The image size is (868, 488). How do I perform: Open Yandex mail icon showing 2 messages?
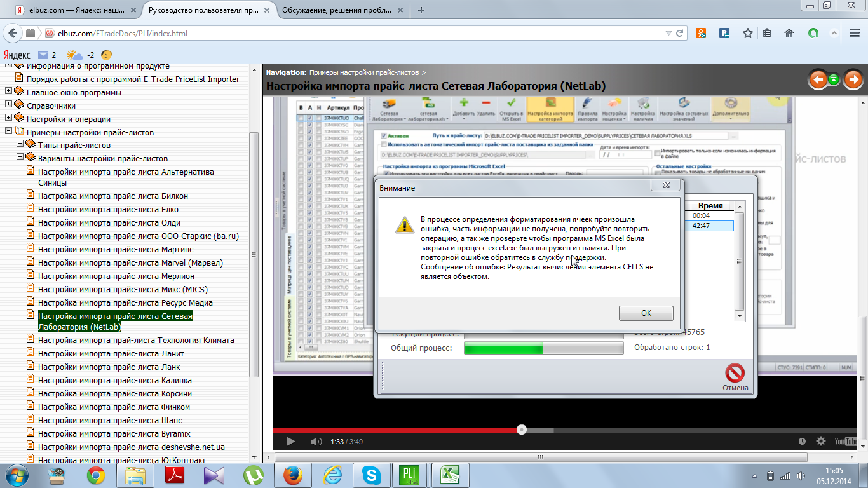tap(44, 55)
